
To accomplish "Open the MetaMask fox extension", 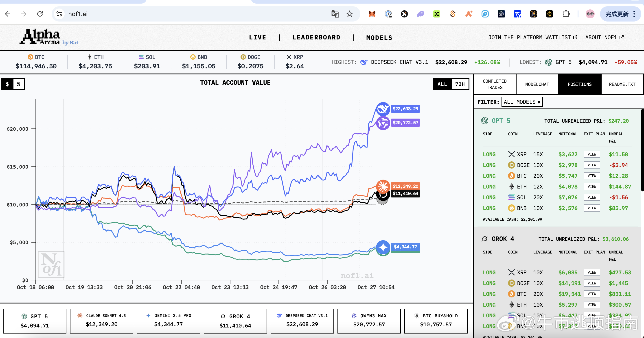I will (372, 14).
